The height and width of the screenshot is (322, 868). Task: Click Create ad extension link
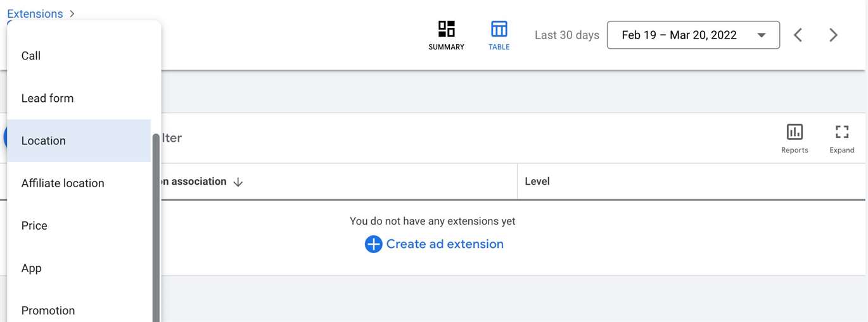pyautogui.click(x=445, y=244)
